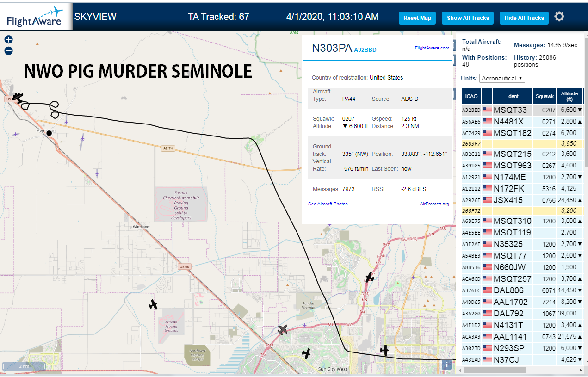Open the Units Aeronautical dropdown
This screenshot has height=377, width=588.
(502, 78)
